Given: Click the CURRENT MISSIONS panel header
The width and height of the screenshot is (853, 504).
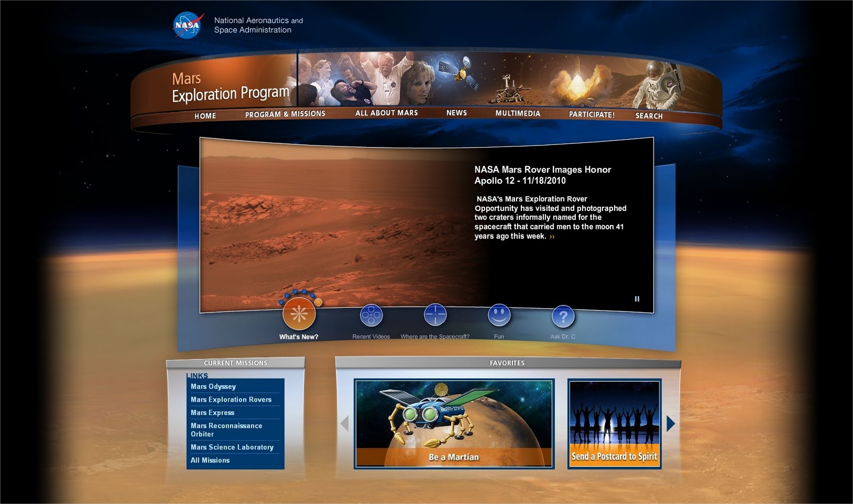Looking at the screenshot, I should (236, 363).
